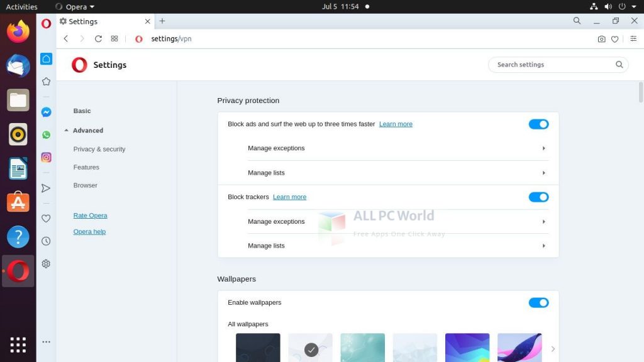Open Learn more link for Block ads
The width and height of the screenshot is (644, 362).
click(x=396, y=124)
